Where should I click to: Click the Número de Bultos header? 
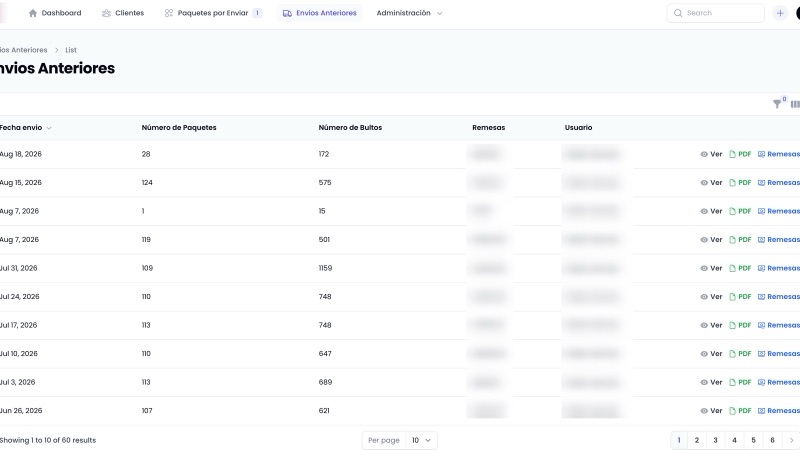(x=350, y=128)
